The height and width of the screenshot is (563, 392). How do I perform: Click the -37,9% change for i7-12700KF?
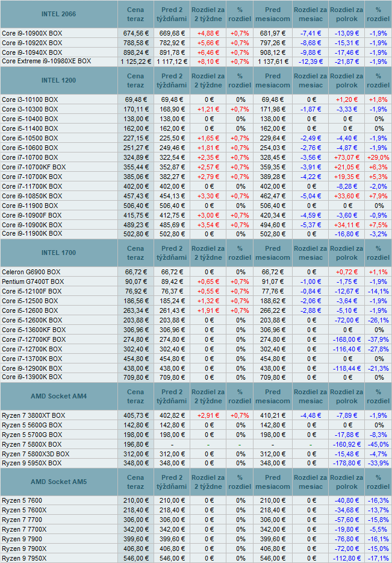pos(378,339)
